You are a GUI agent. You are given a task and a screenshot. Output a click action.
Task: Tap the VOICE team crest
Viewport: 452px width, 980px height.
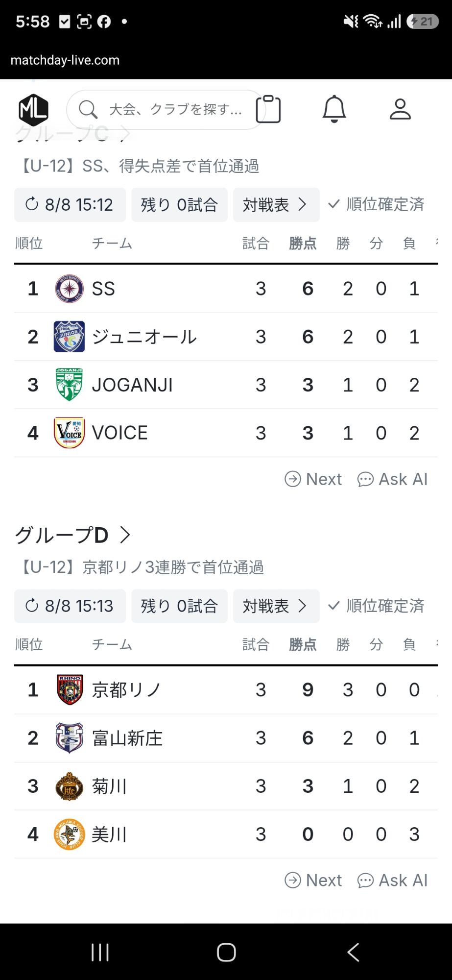pos(69,433)
